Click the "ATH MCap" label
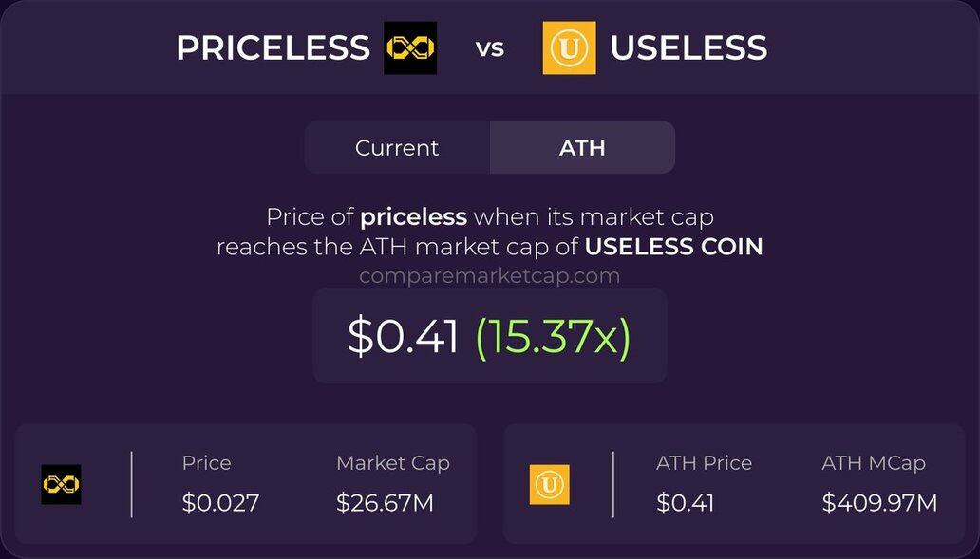 pos(874,463)
